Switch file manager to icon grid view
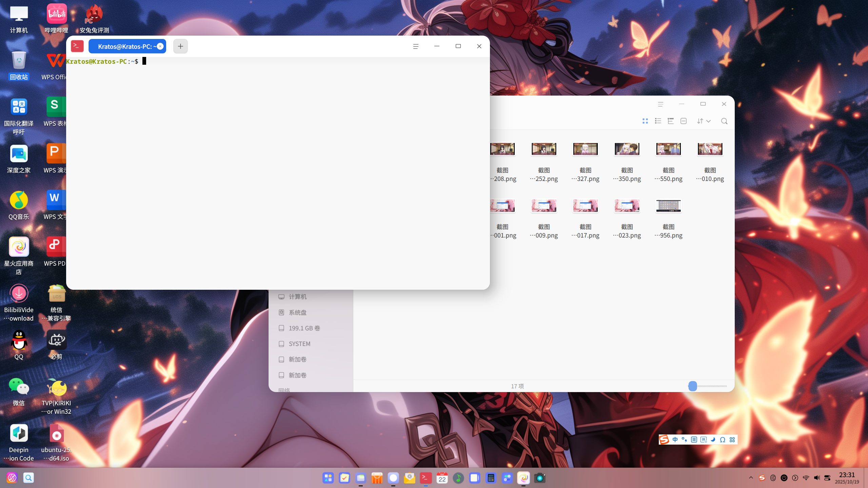 (x=645, y=121)
